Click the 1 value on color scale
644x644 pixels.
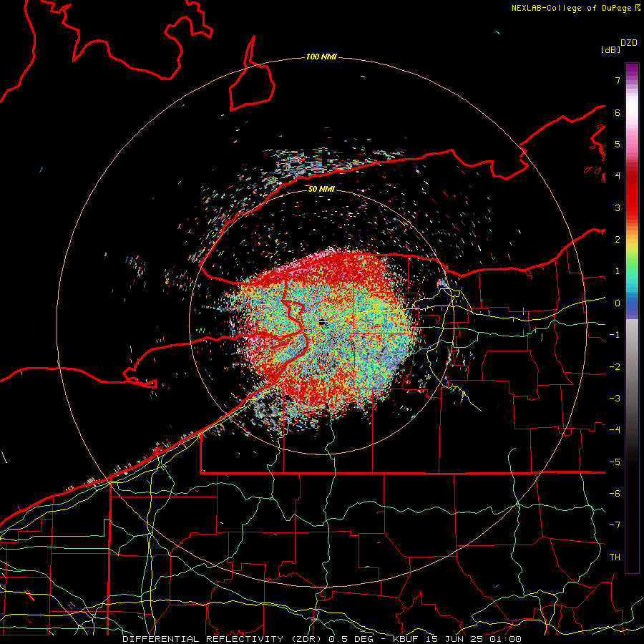click(x=618, y=271)
